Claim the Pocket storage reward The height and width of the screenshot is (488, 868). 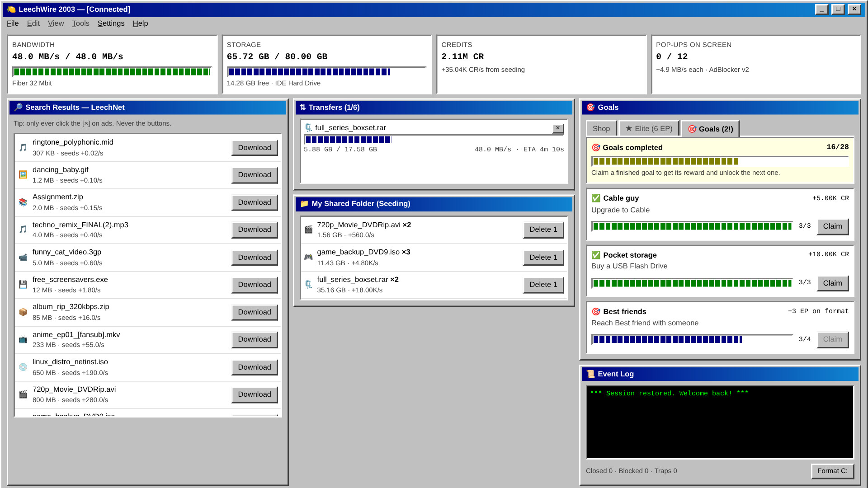tap(832, 283)
